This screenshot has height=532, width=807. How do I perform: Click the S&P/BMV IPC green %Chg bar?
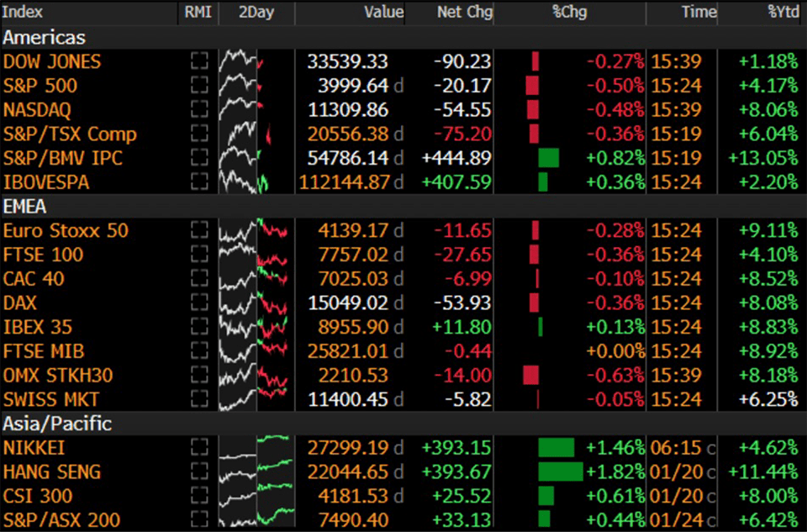549,158
